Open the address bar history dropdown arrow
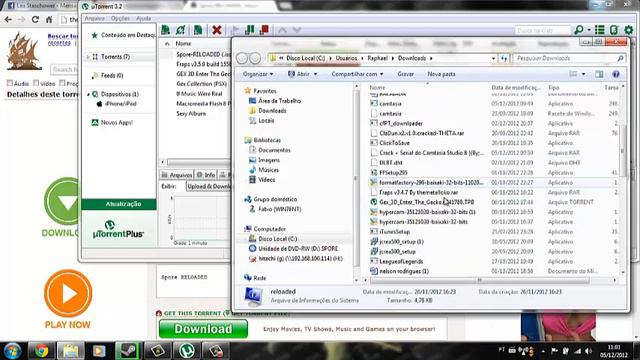The height and width of the screenshot is (360, 640). (x=493, y=58)
